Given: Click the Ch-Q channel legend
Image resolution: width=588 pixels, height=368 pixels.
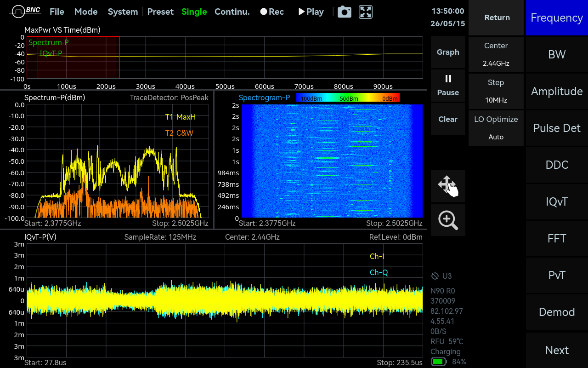Looking at the screenshot, I should click(x=379, y=272).
